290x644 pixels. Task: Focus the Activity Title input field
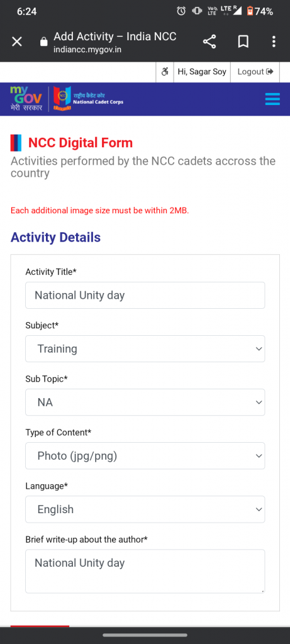pos(145,296)
